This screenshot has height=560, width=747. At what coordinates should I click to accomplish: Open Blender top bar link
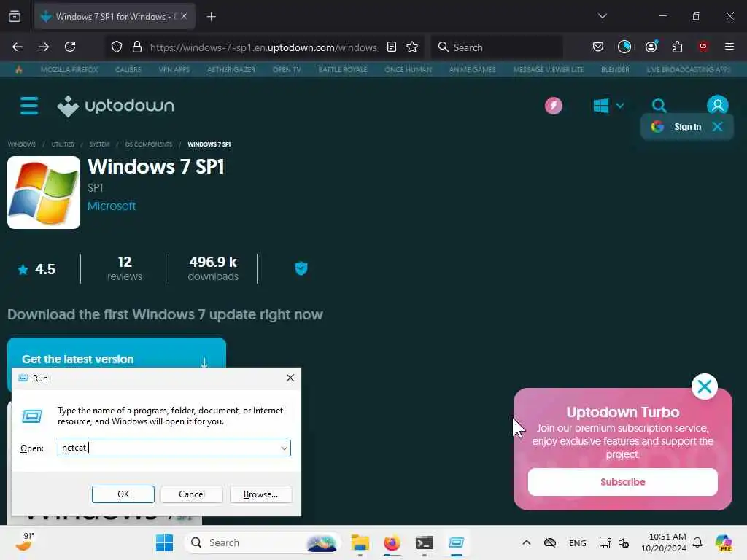tap(614, 69)
